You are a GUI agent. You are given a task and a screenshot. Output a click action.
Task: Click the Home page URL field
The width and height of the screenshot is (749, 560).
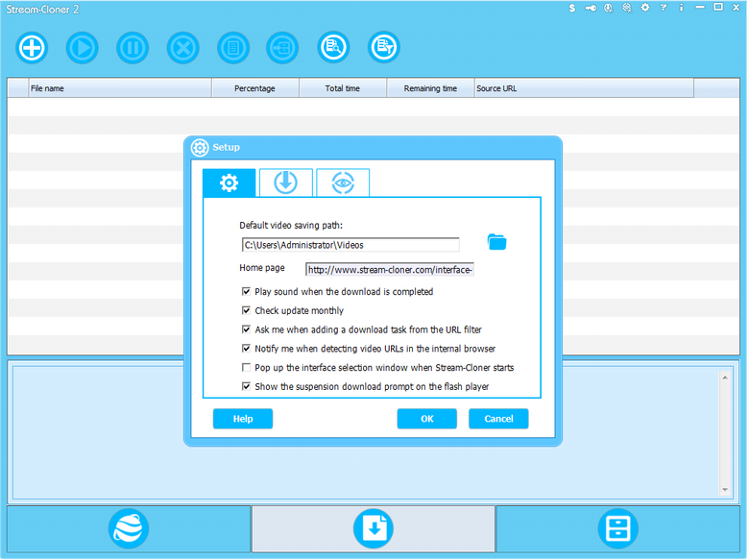pos(390,270)
